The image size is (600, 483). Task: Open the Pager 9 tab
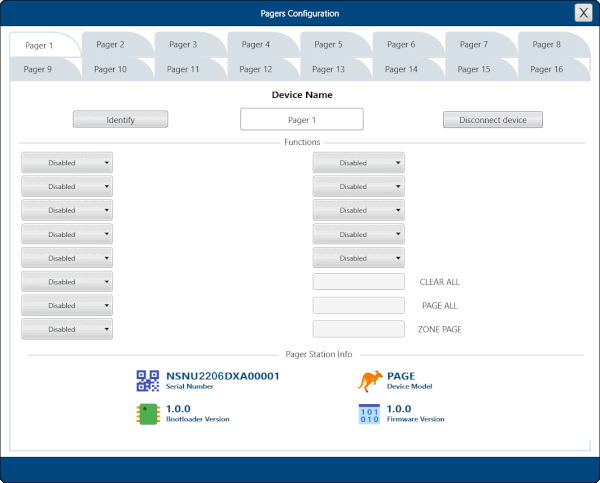(38, 70)
